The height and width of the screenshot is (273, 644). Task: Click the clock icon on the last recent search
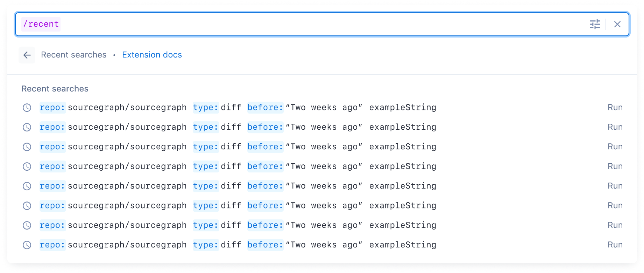27,245
